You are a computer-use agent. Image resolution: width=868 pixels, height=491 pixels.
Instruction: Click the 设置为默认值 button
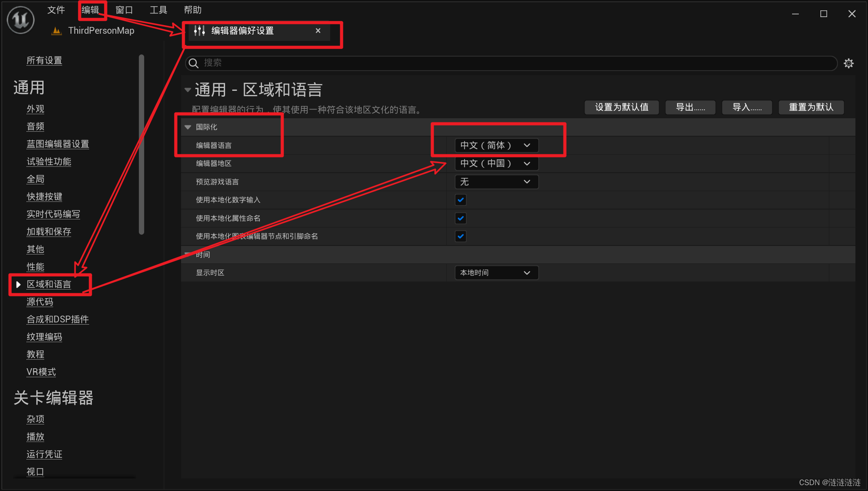coord(621,107)
